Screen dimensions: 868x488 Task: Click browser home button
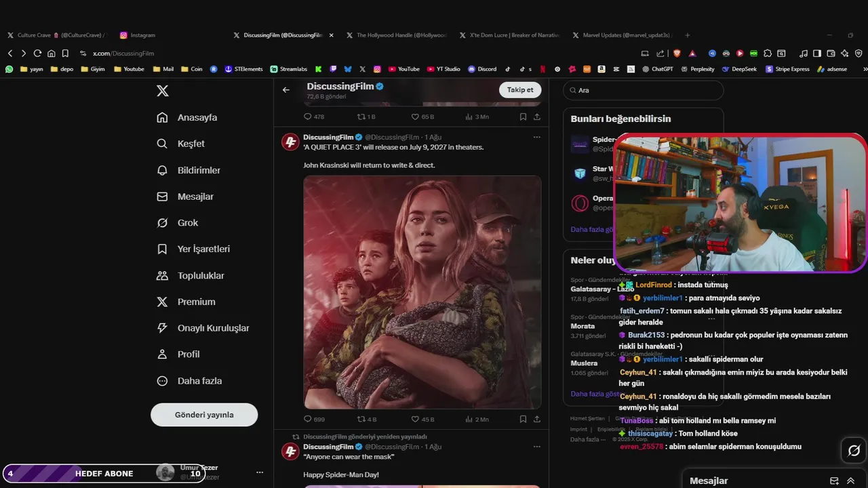click(x=52, y=53)
